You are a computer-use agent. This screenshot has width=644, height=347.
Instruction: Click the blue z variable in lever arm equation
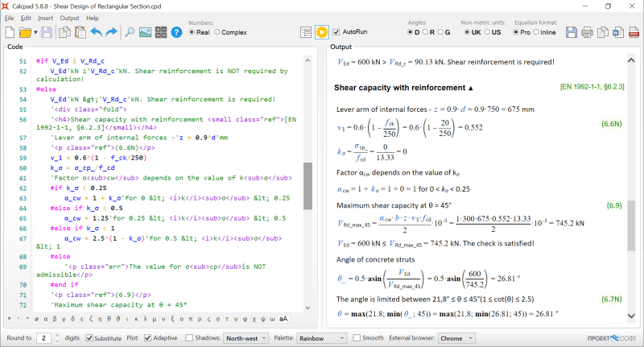click(436, 109)
